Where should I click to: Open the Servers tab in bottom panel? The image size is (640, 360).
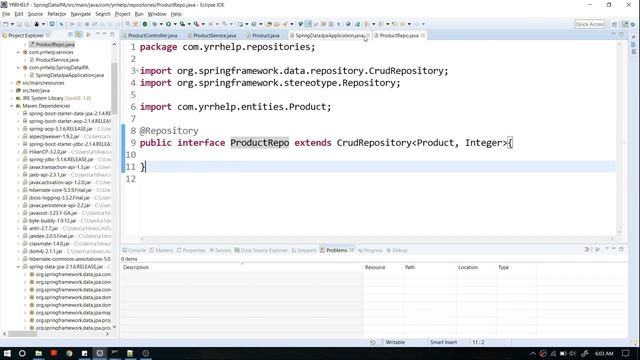coord(220,250)
